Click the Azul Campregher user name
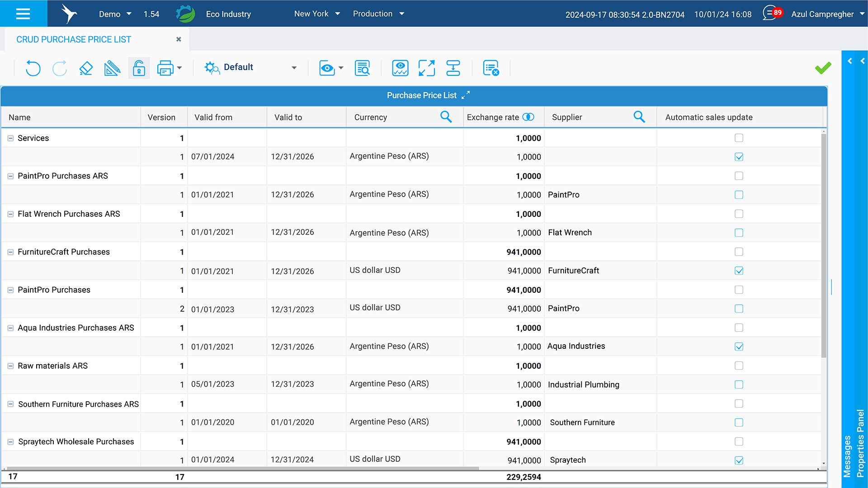The image size is (868, 488). (822, 14)
